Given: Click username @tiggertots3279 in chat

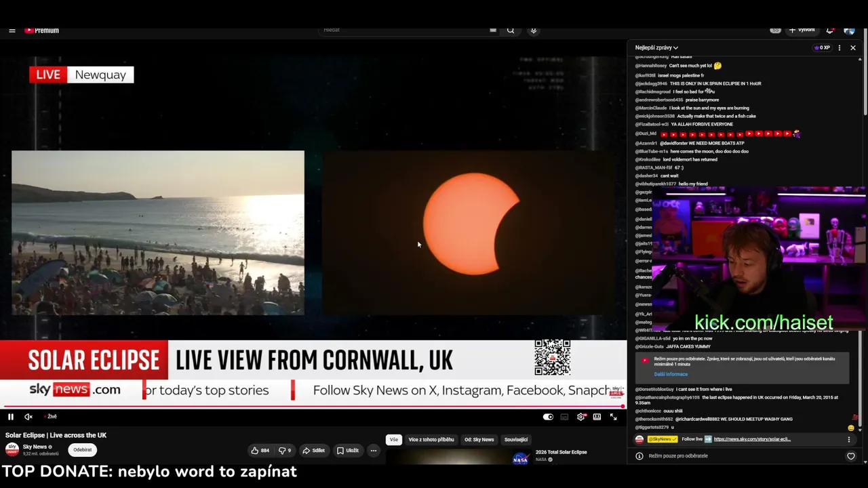Looking at the screenshot, I should (652, 428).
